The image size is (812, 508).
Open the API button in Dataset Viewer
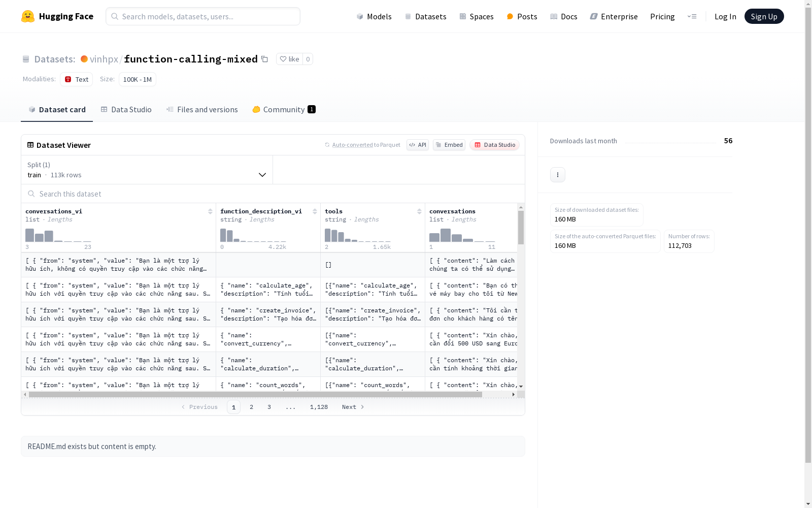[x=418, y=145]
